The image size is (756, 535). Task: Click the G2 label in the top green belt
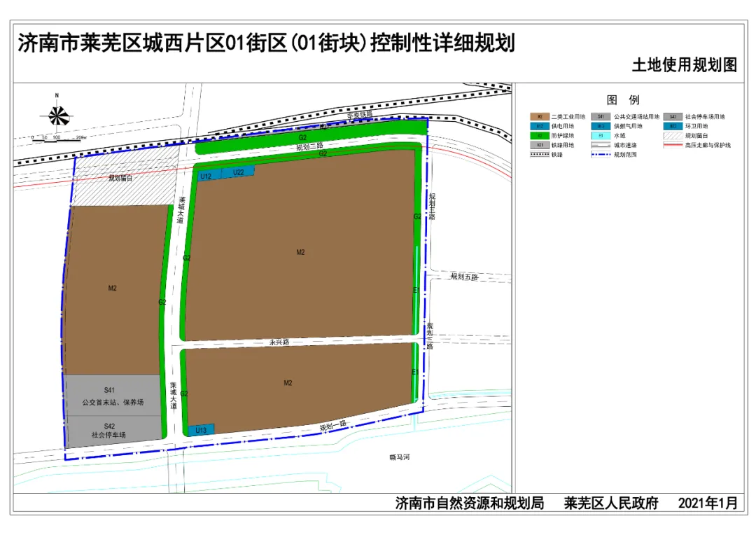pos(303,138)
